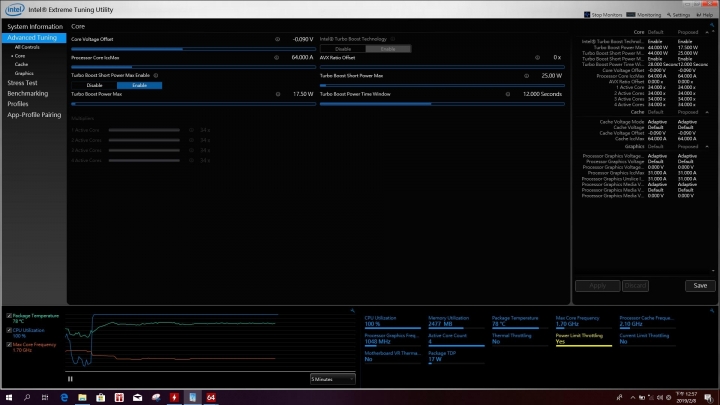
Task: Click info icon beside Core Voltage Offset
Action: pyautogui.click(x=277, y=39)
